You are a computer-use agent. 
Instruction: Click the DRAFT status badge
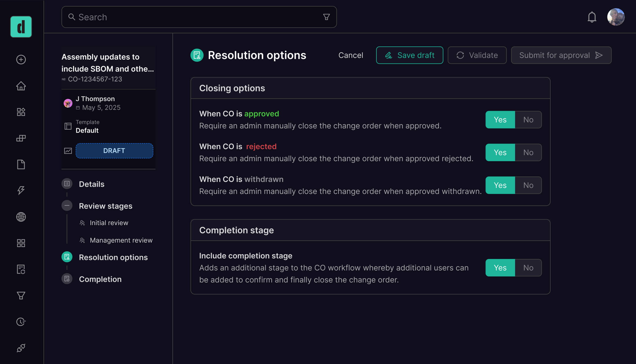click(x=114, y=150)
